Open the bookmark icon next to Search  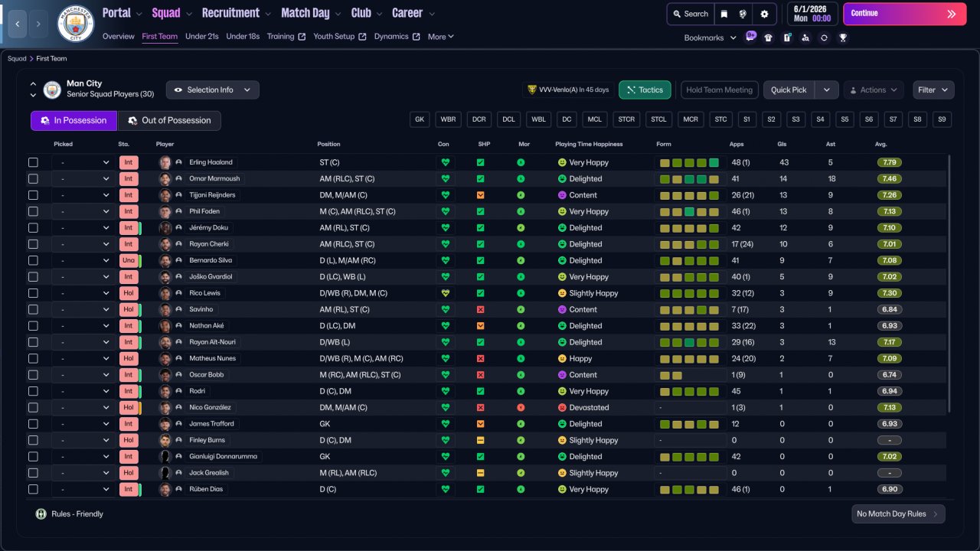coord(724,14)
